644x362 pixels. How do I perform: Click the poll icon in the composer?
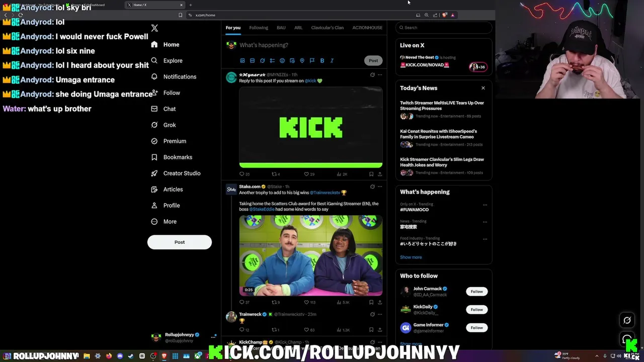[272, 61]
